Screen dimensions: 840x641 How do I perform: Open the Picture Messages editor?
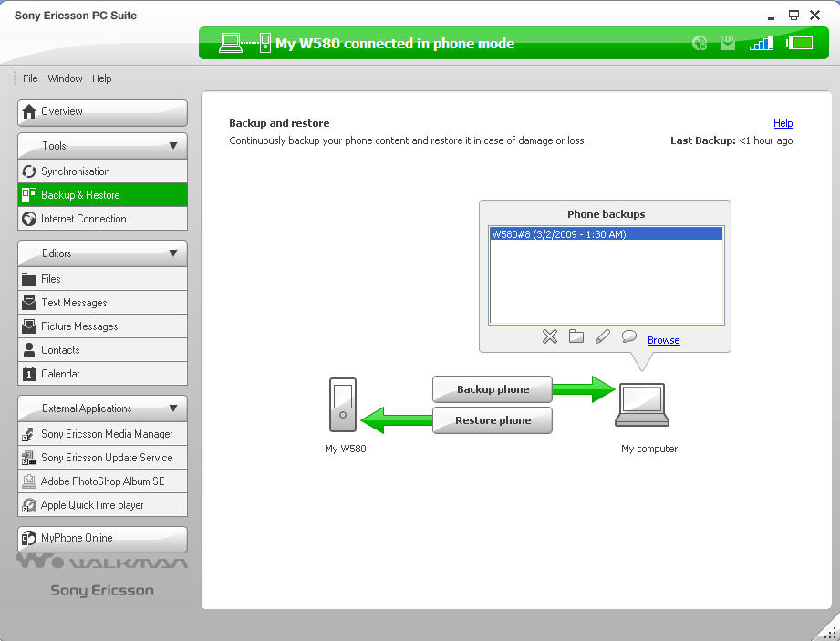point(102,326)
